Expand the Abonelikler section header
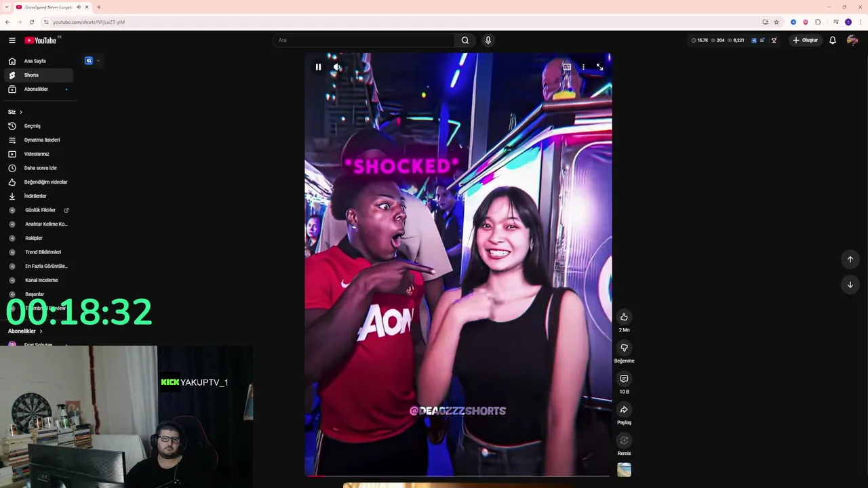The height and width of the screenshot is (488, 868). pyautogui.click(x=25, y=331)
